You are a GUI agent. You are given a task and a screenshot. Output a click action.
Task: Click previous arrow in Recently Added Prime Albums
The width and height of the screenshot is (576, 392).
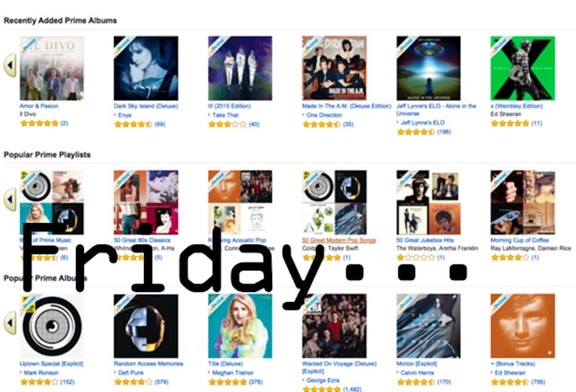click(x=10, y=65)
